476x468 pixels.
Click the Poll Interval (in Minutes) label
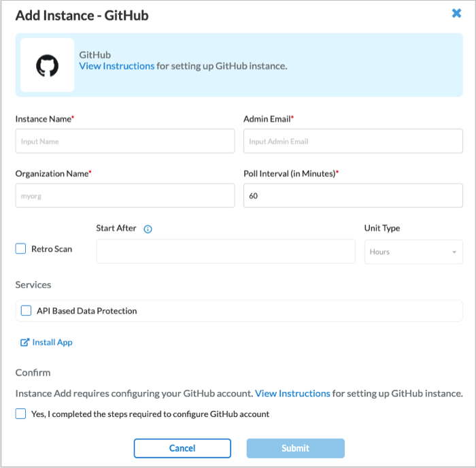pyautogui.click(x=291, y=173)
